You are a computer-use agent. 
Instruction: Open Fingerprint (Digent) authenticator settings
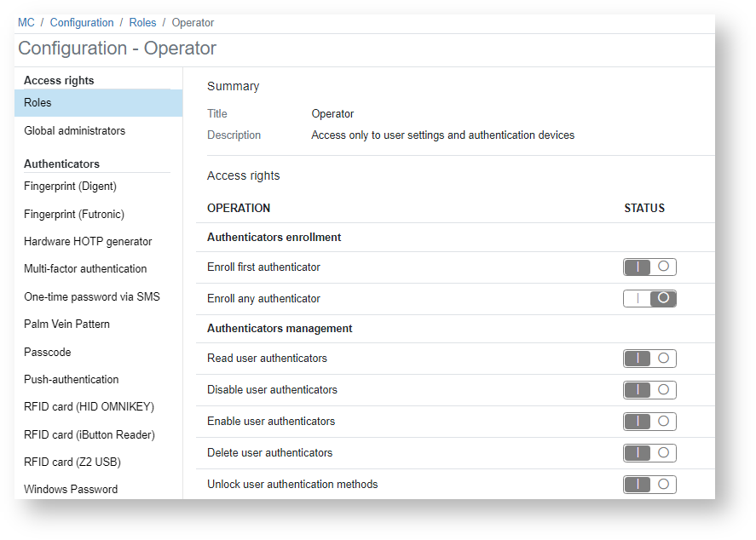(70, 187)
